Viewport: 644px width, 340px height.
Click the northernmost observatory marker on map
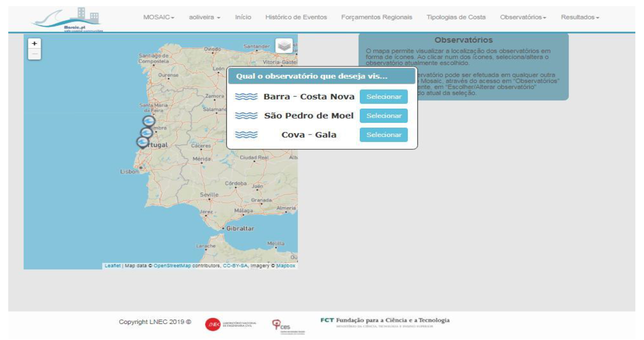point(149,121)
